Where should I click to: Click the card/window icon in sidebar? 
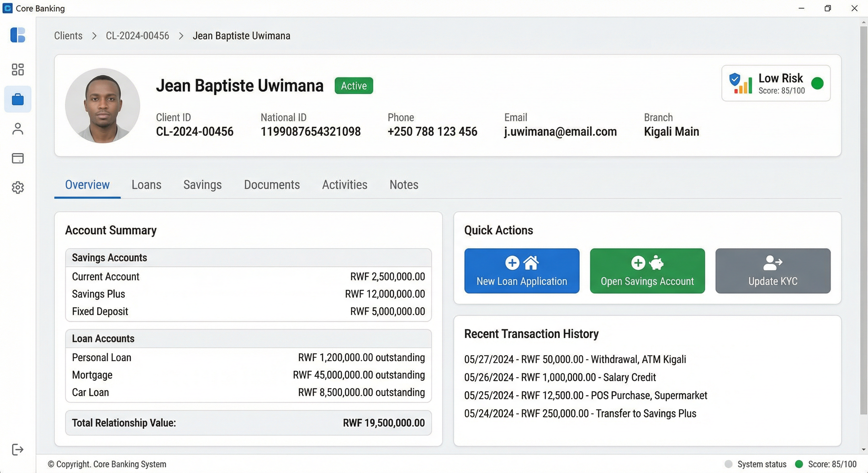click(18, 158)
